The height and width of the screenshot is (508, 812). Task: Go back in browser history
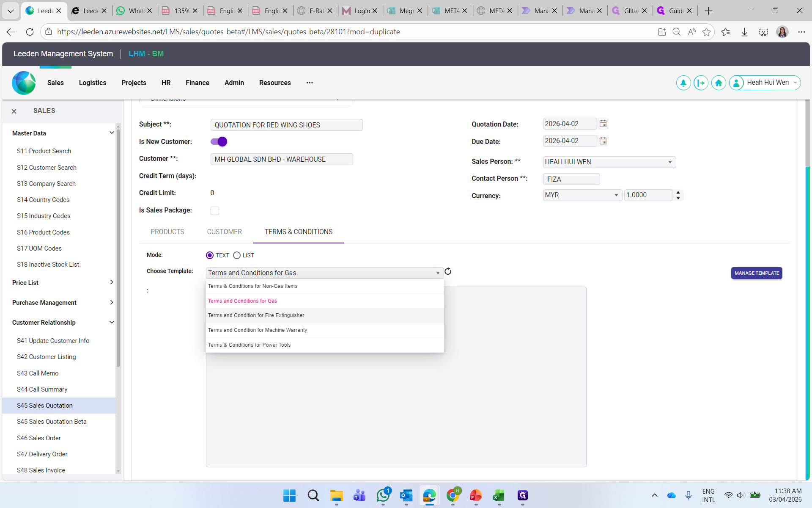pos(11,32)
